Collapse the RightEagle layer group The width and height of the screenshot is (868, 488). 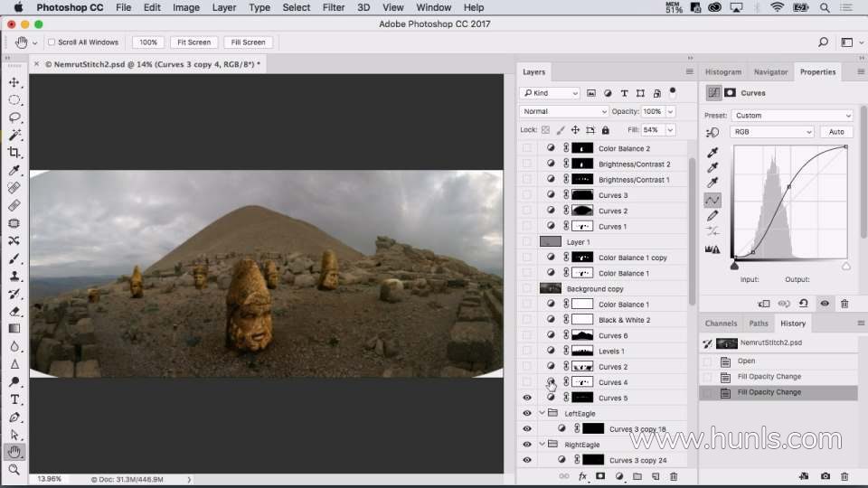(542, 445)
